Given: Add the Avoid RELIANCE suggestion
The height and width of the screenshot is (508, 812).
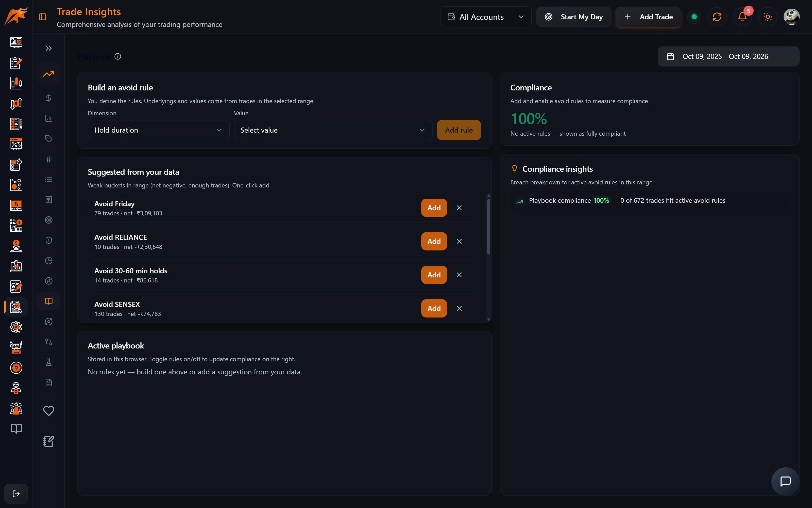Looking at the screenshot, I should point(434,241).
